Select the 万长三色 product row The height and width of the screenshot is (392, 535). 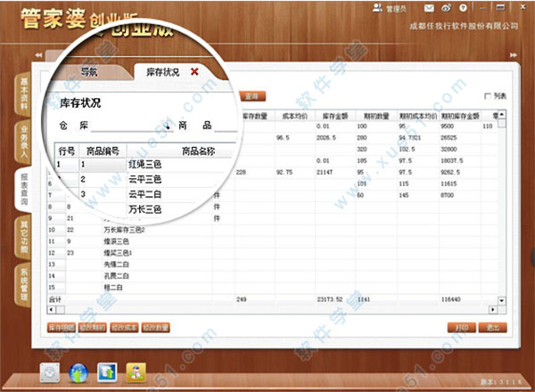point(145,209)
